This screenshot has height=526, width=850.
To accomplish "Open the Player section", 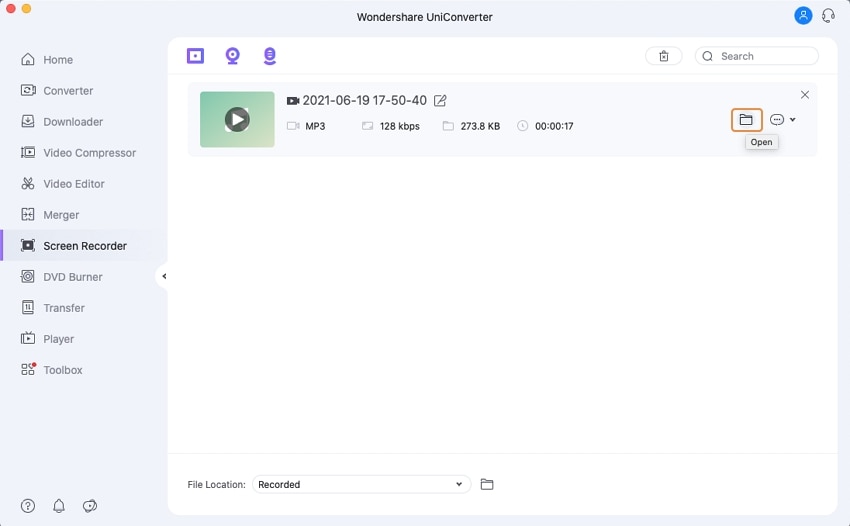I will coord(47,339).
